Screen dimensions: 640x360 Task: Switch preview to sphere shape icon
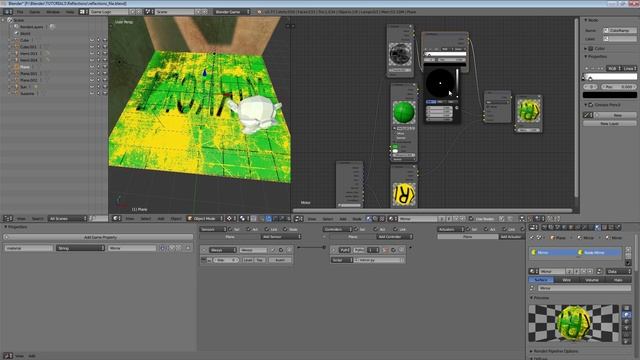[627, 316]
